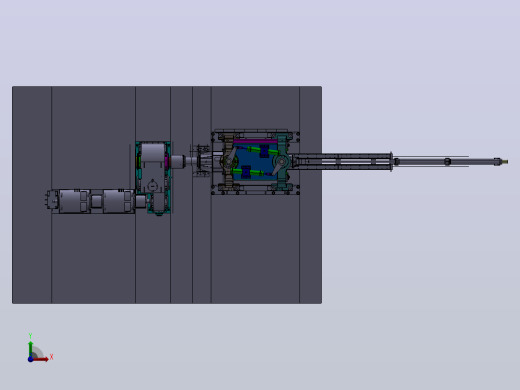
Task: Select the leftmost motor cylinder body
Action: 74,201
